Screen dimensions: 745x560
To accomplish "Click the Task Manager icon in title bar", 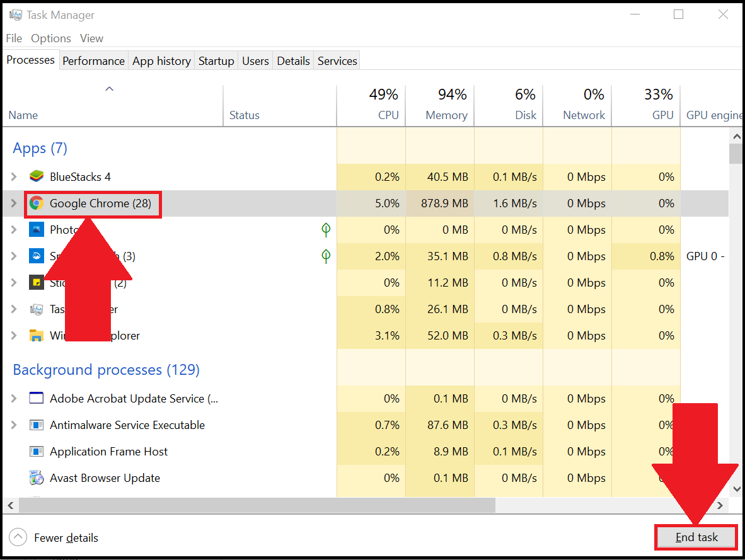I will [16, 14].
